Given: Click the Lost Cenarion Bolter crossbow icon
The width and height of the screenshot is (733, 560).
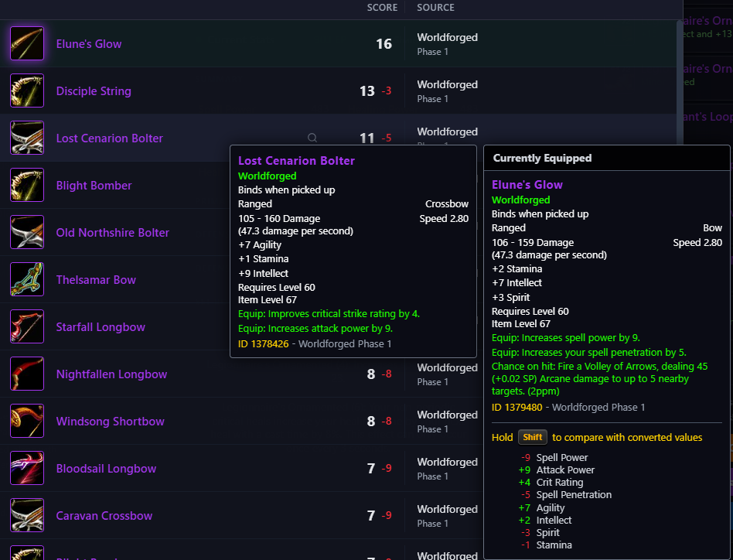Looking at the screenshot, I should [x=27, y=138].
